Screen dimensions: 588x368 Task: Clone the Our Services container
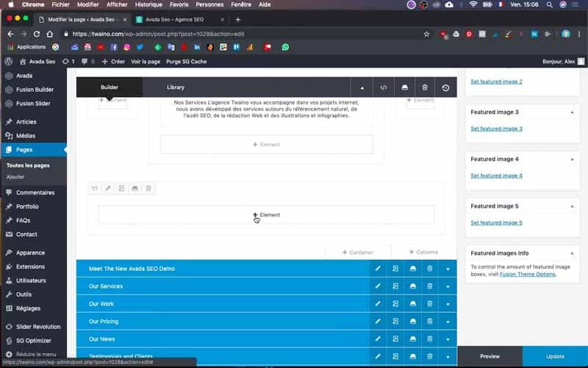(x=395, y=286)
